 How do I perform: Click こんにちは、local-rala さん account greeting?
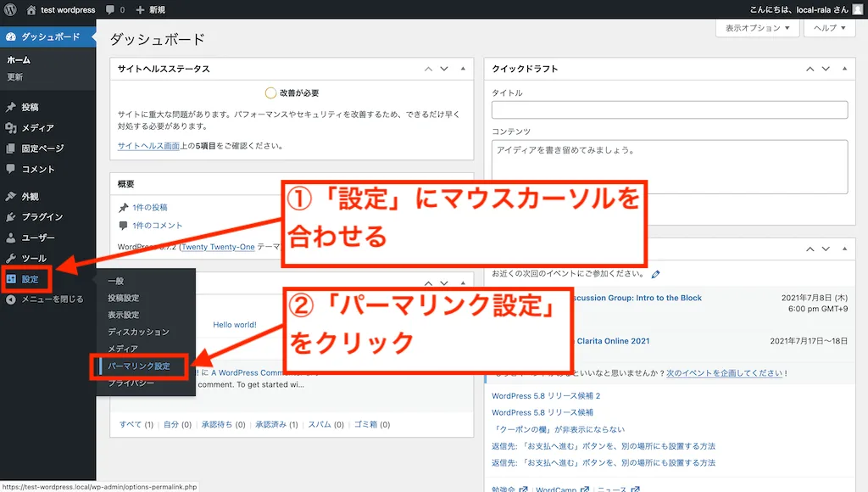[798, 9]
